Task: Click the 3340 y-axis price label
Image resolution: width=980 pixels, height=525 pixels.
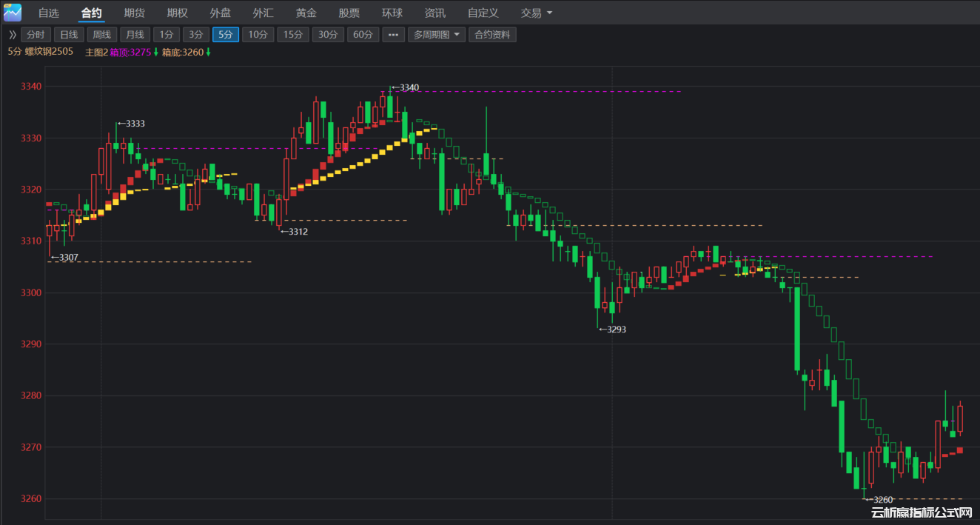Action: tap(31, 87)
